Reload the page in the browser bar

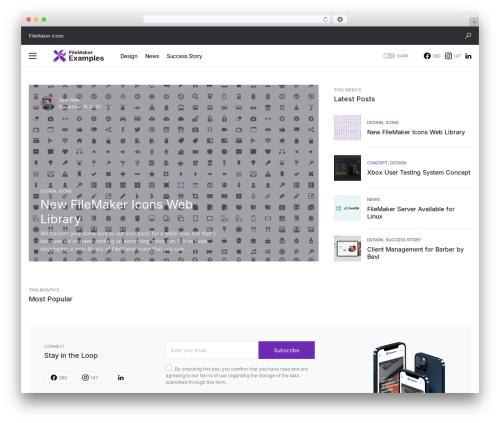pos(325,19)
